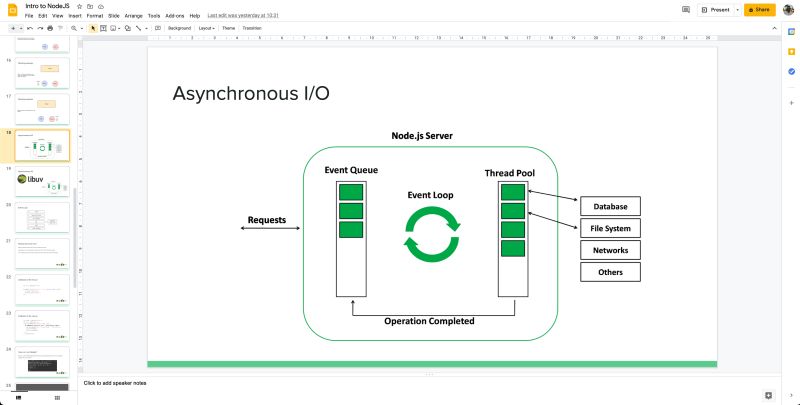The height and width of the screenshot is (405, 800).
Task: Open the line type dropdown arrow
Action: click(x=146, y=28)
